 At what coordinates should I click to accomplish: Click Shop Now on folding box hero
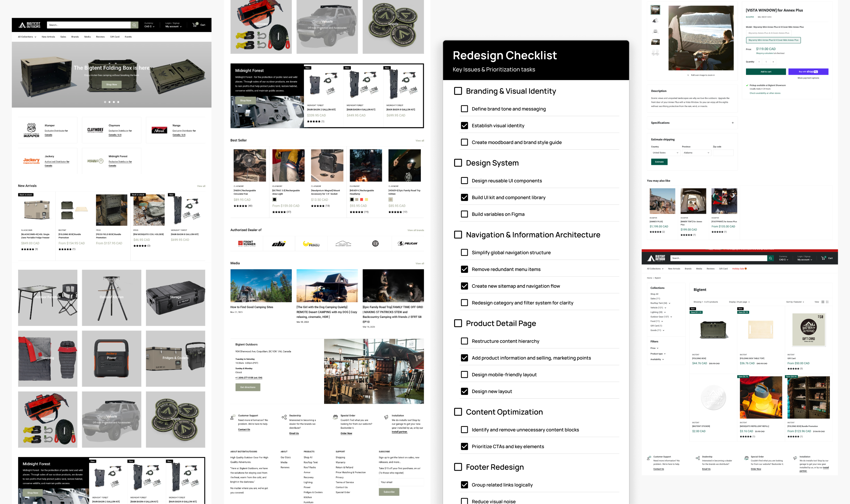111,84
